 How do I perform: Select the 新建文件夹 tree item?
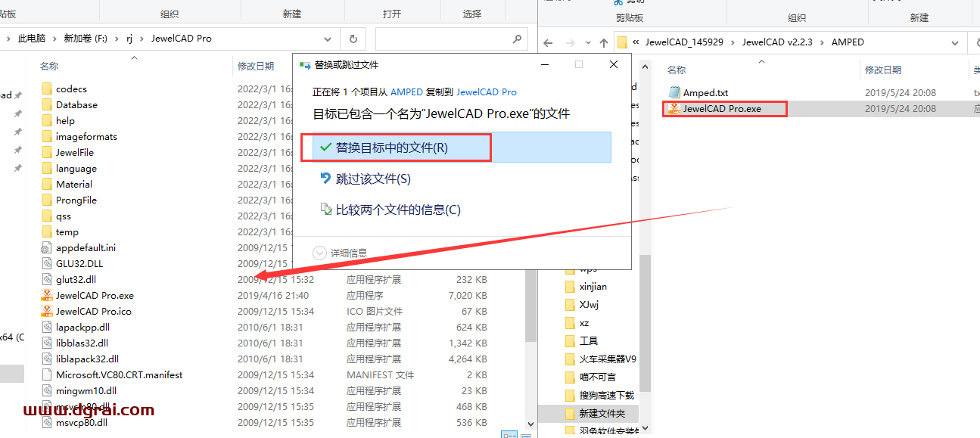602,413
